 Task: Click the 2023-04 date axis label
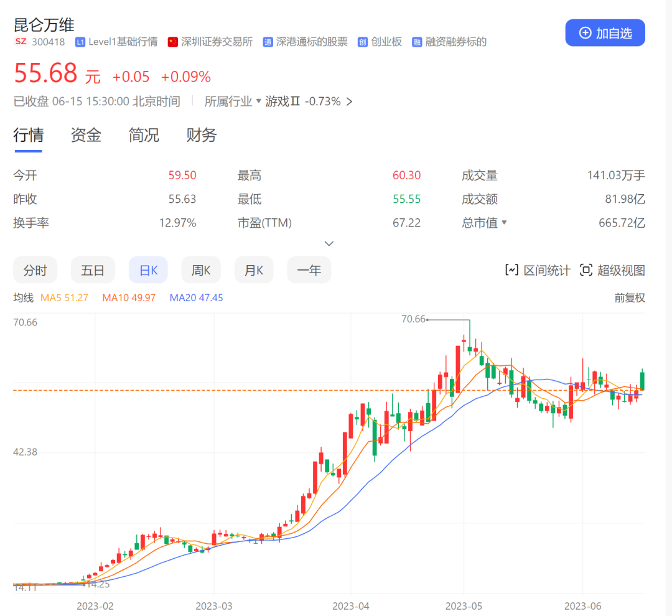[350, 606]
